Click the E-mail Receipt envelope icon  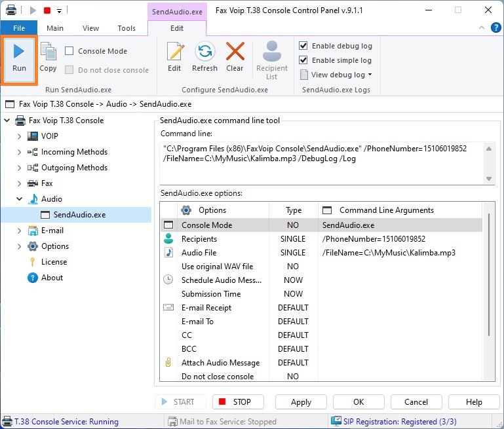point(168,307)
